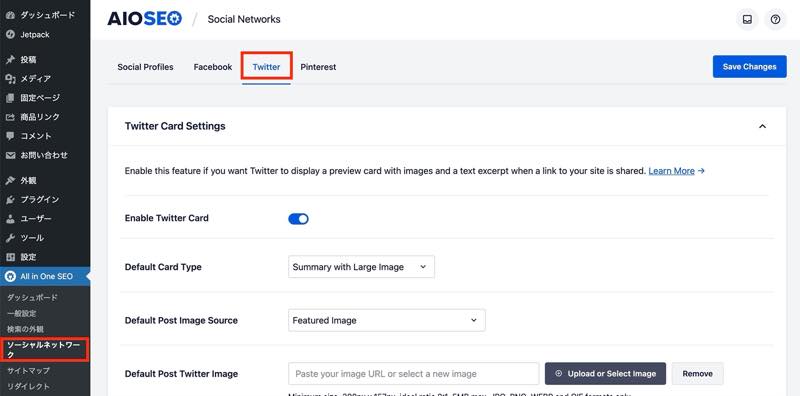This screenshot has height=396, width=800.
Task: Open the Default Card Type dropdown
Action: (x=361, y=267)
